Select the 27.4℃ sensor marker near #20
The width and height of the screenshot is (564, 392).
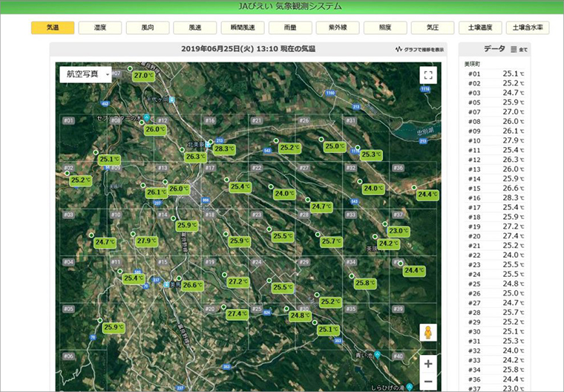coord(237,314)
